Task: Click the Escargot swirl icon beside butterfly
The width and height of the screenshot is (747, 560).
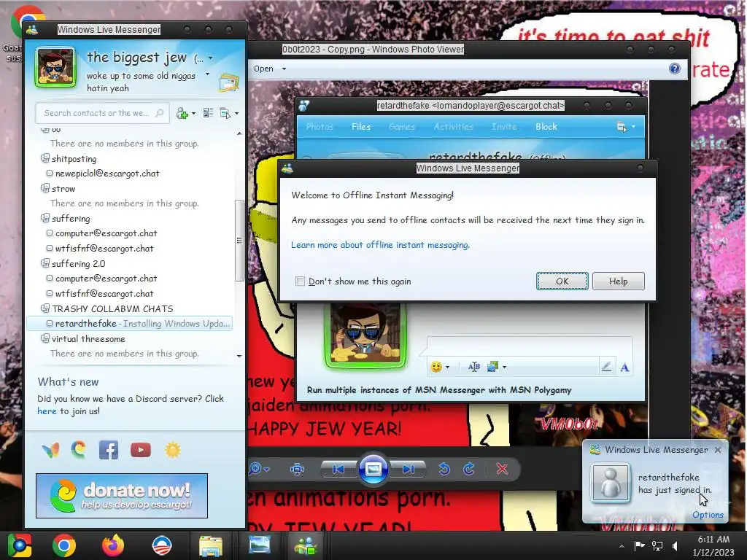Action: pyautogui.click(x=79, y=450)
